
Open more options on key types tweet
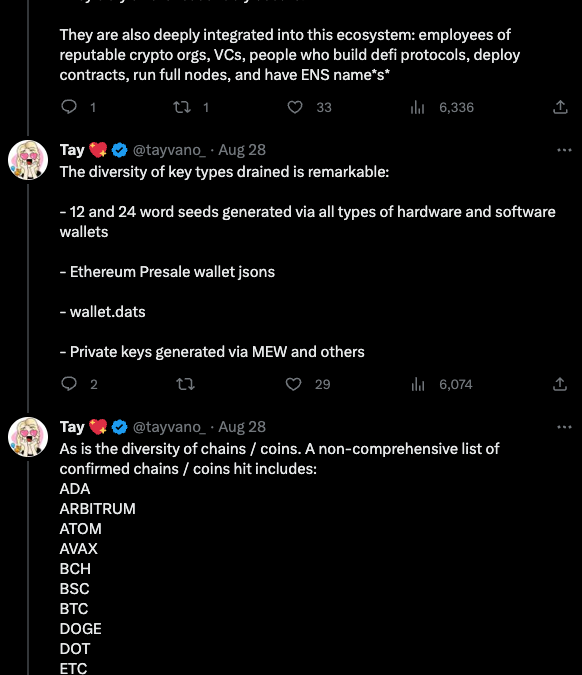click(x=564, y=150)
